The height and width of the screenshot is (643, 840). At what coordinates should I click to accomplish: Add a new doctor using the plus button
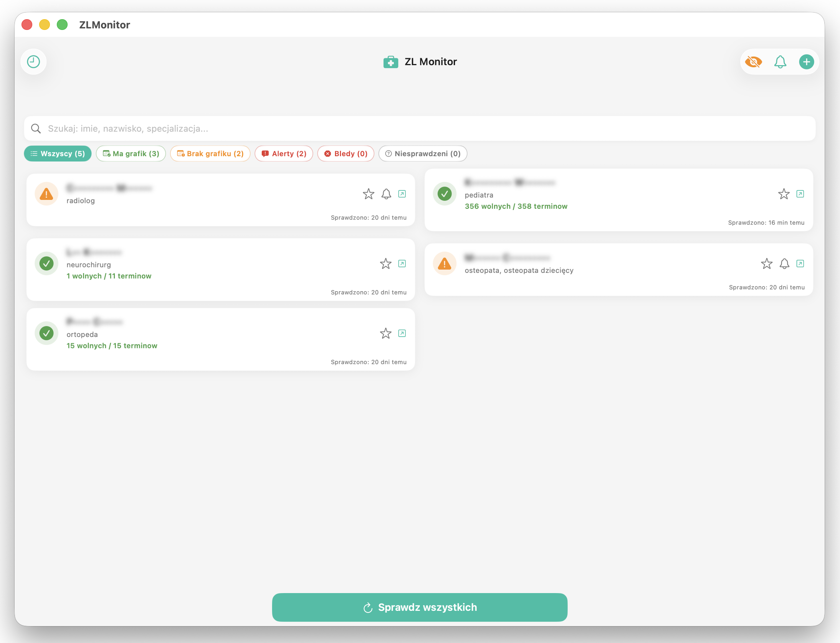(806, 61)
